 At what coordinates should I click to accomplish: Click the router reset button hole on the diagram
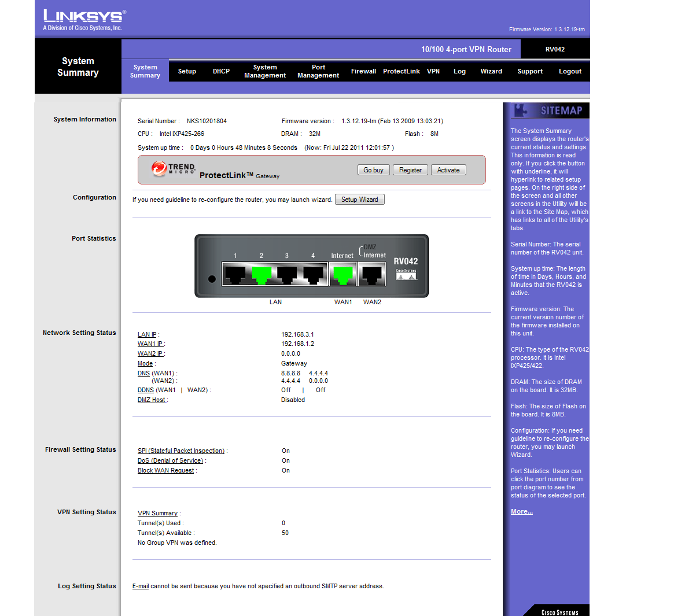coord(212,279)
